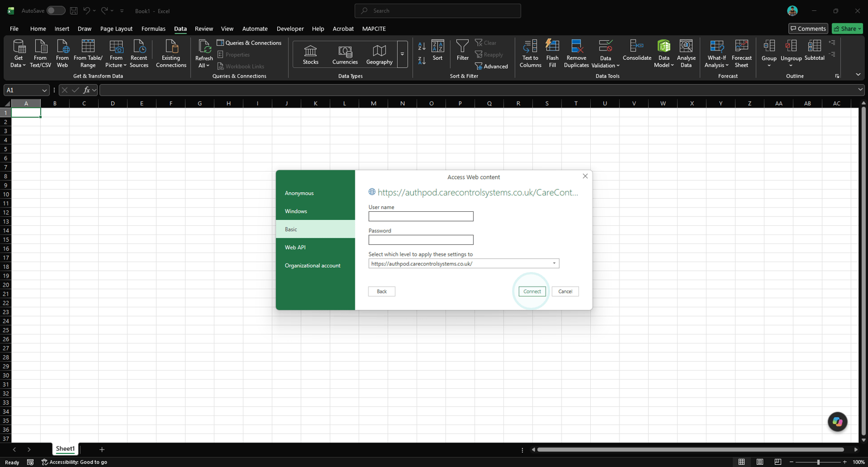This screenshot has height=467, width=868.
Task: Click Cancel in the dialog
Action: (x=565, y=292)
